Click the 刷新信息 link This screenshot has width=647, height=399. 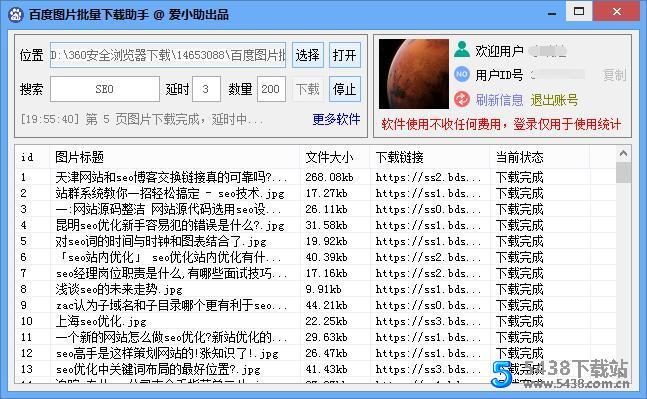499,100
